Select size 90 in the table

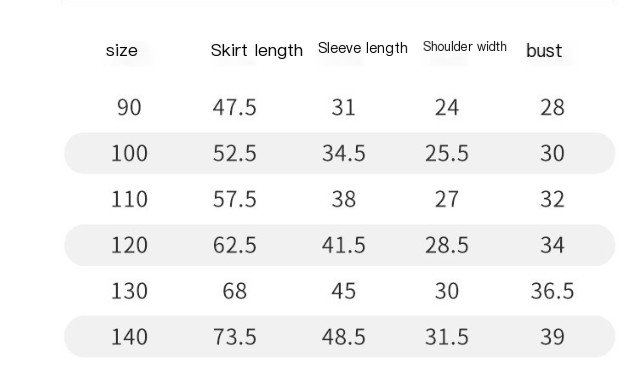(129, 107)
